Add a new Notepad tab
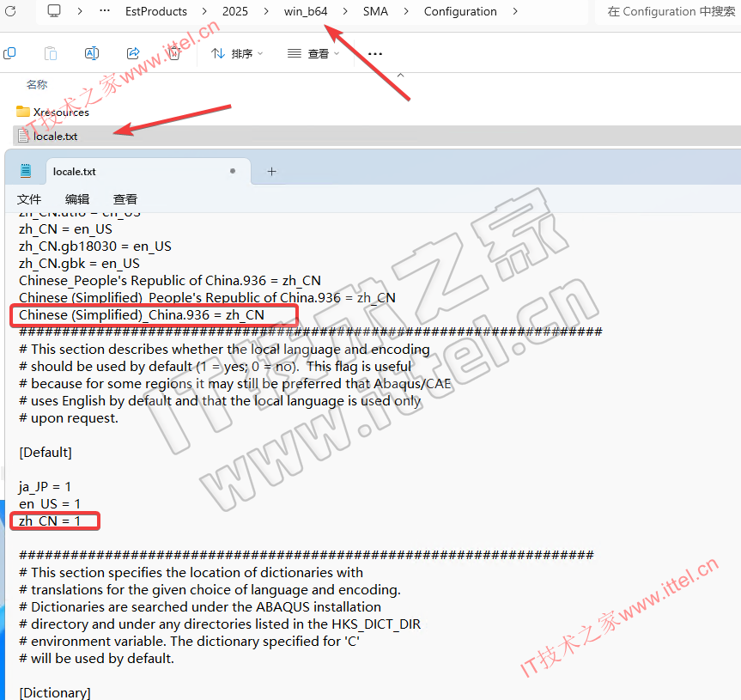 point(271,171)
